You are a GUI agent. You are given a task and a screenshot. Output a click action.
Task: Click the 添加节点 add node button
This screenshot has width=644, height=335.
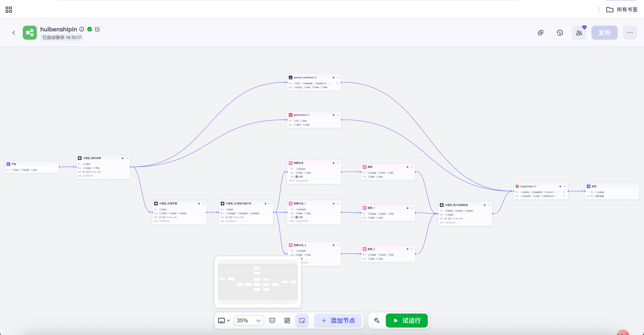point(338,321)
